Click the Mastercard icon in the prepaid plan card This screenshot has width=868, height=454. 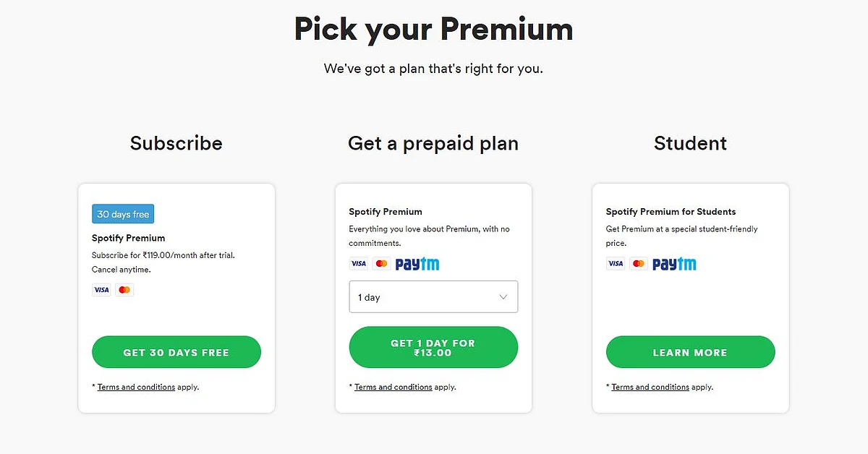pyautogui.click(x=381, y=264)
